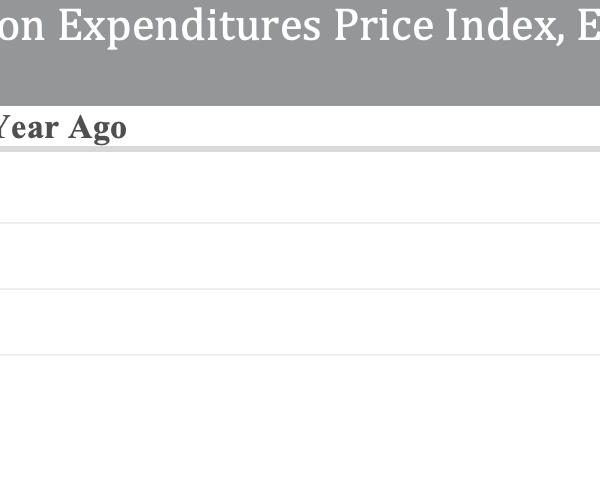Select the word "Price" in the header
The width and height of the screenshot is (600, 484).
pyautogui.click(x=384, y=24)
